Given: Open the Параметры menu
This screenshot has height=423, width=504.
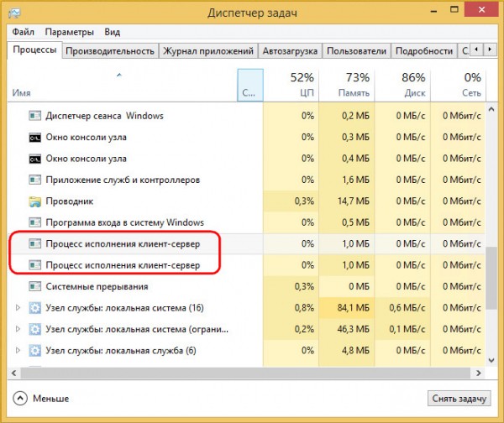Looking at the screenshot, I should 70,32.
